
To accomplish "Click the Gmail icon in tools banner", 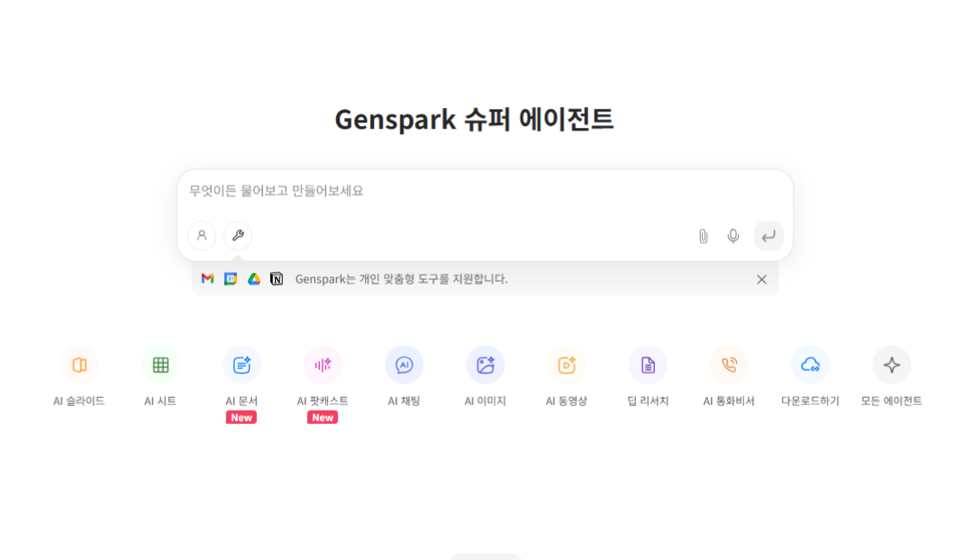I will coord(207,279).
